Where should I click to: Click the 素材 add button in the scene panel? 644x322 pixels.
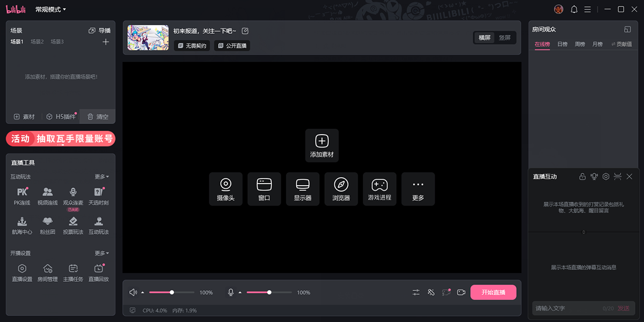pyautogui.click(x=24, y=116)
